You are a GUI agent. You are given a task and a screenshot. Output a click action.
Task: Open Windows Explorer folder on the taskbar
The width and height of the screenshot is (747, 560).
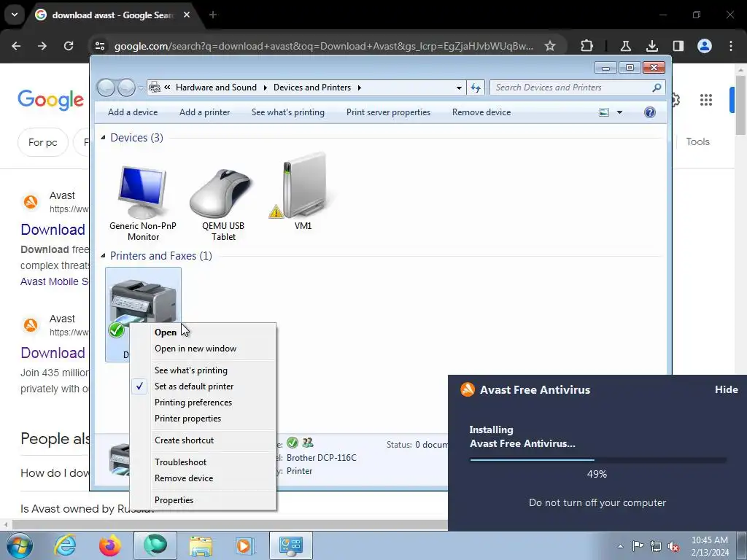201,545
